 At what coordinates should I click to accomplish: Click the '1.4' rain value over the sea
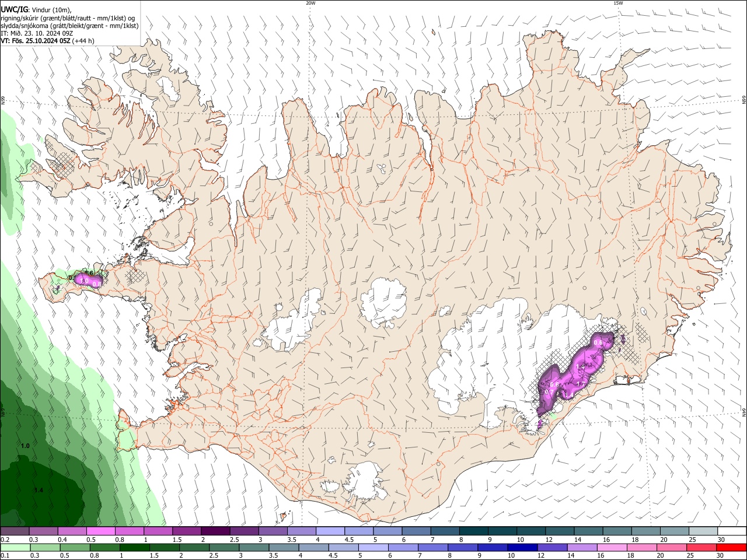[39, 490]
